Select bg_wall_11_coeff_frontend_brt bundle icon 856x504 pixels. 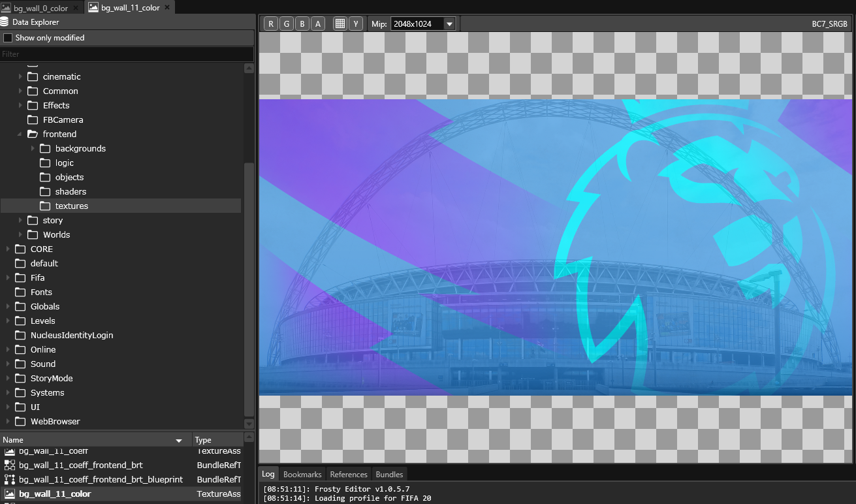click(10, 465)
